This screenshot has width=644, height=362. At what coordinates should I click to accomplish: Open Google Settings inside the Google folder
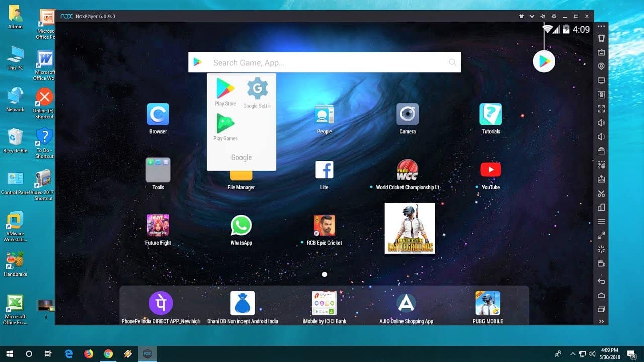(x=257, y=90)
